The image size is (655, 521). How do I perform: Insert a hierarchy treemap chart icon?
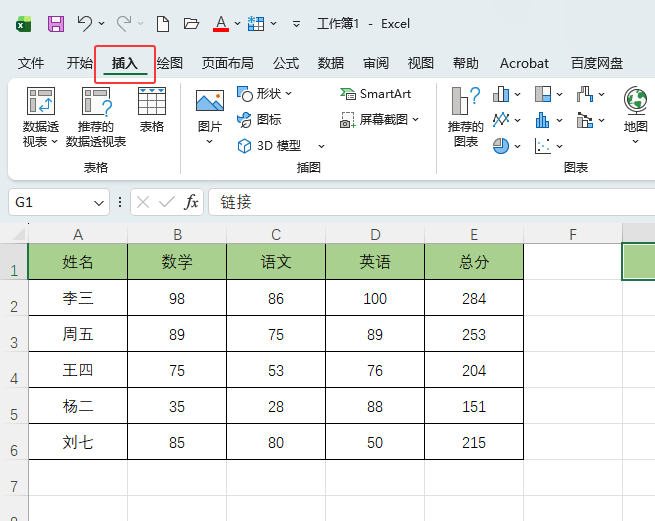point(543,94)
